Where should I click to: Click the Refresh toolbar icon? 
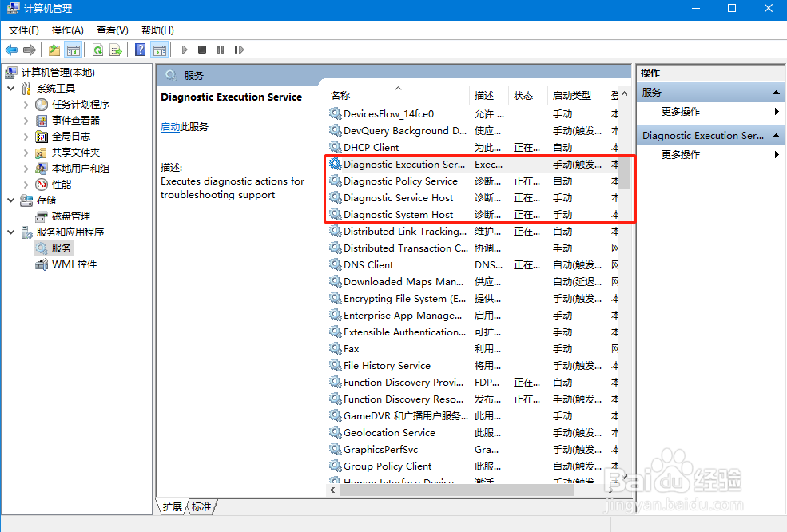pyautogui.click(x=97, y=50)
